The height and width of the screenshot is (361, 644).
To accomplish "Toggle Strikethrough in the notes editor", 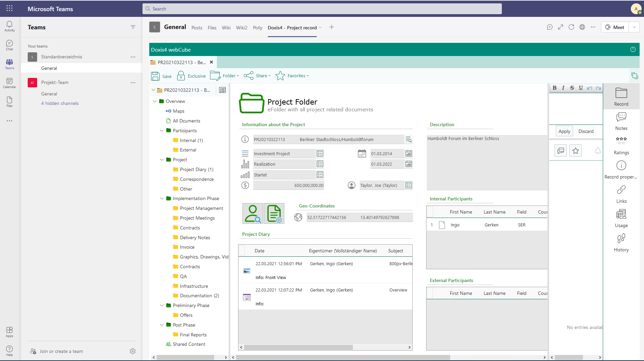I will (572, 88).
